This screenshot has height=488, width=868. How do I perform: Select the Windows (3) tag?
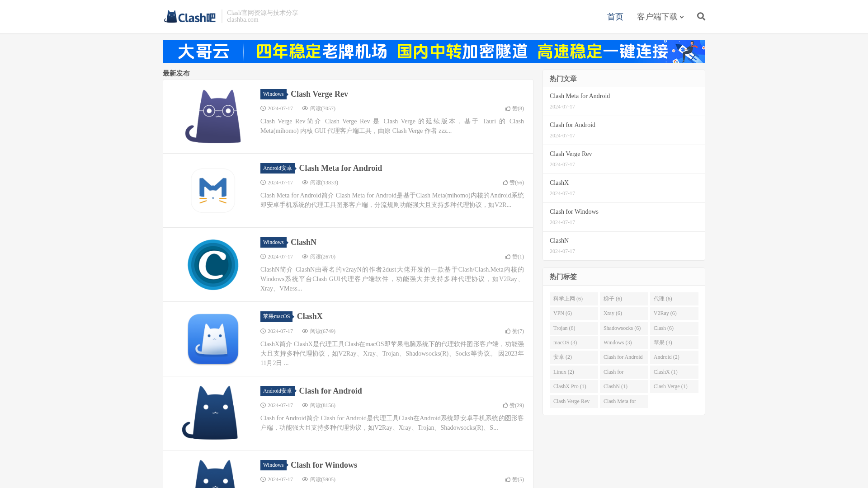click(624, 343)
